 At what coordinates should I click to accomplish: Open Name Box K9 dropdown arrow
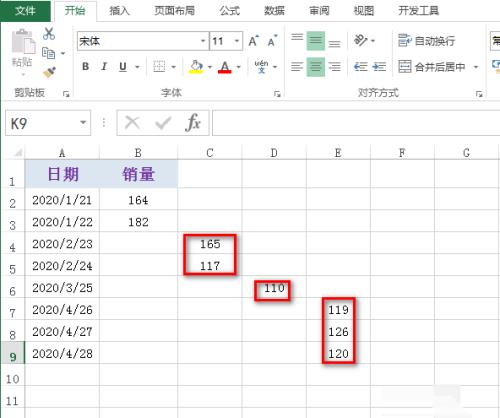83,123
